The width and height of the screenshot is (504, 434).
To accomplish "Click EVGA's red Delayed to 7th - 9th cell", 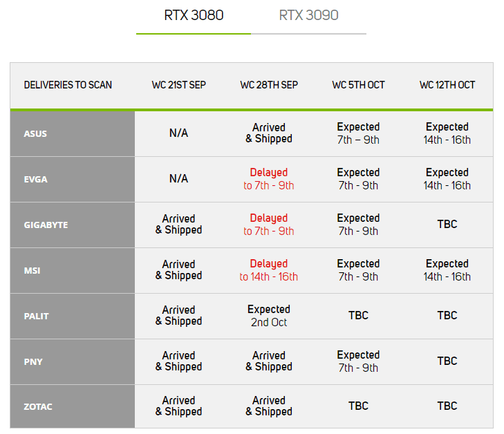I will pos(269,179).
